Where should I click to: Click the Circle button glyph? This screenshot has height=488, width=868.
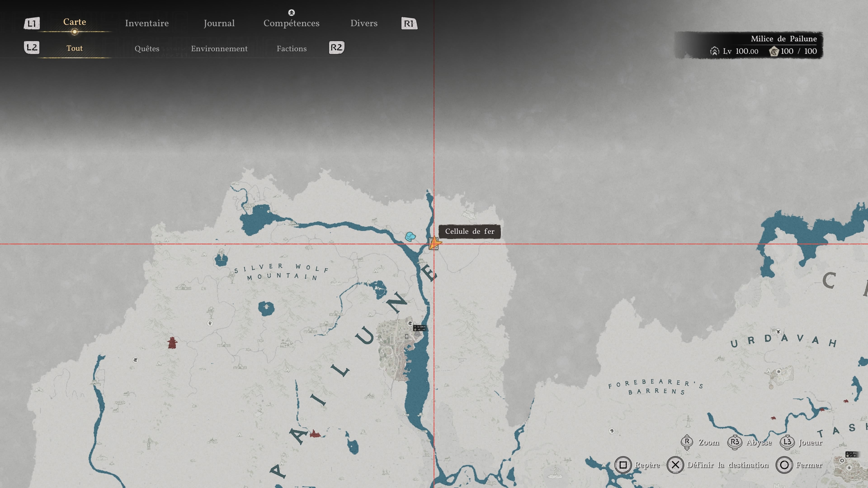pos(784,465)
